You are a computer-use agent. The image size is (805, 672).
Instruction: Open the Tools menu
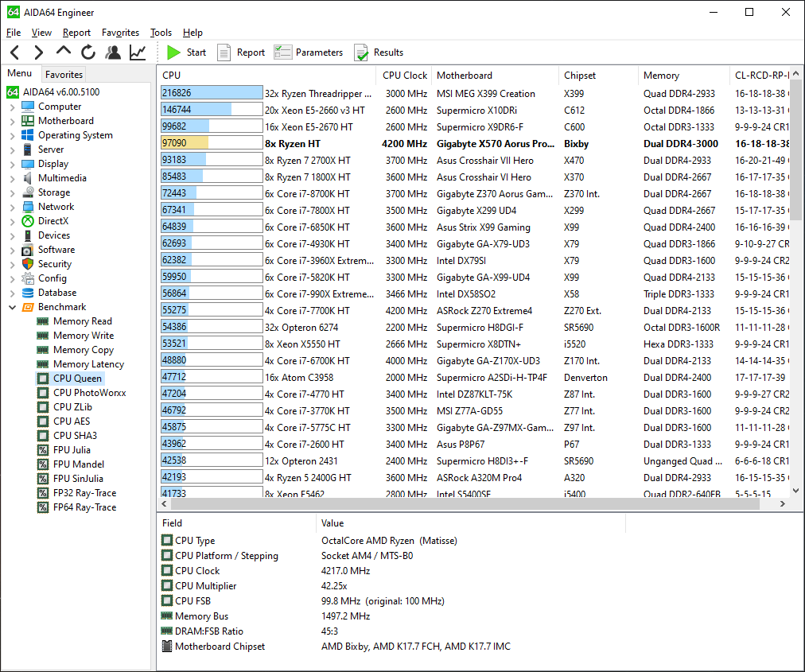(161, 33)
